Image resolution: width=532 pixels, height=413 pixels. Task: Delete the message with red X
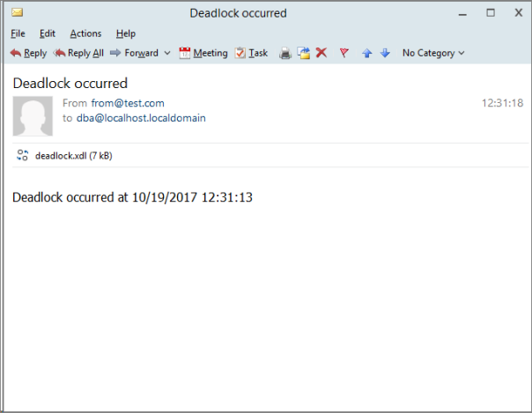[321, 53]
